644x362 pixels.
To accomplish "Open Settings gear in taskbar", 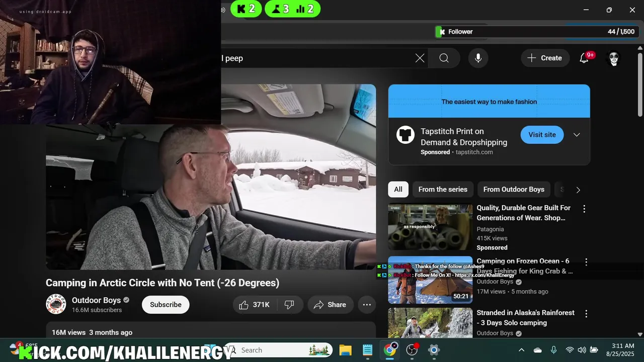I will pyautogui.click(x=434, y=350).
